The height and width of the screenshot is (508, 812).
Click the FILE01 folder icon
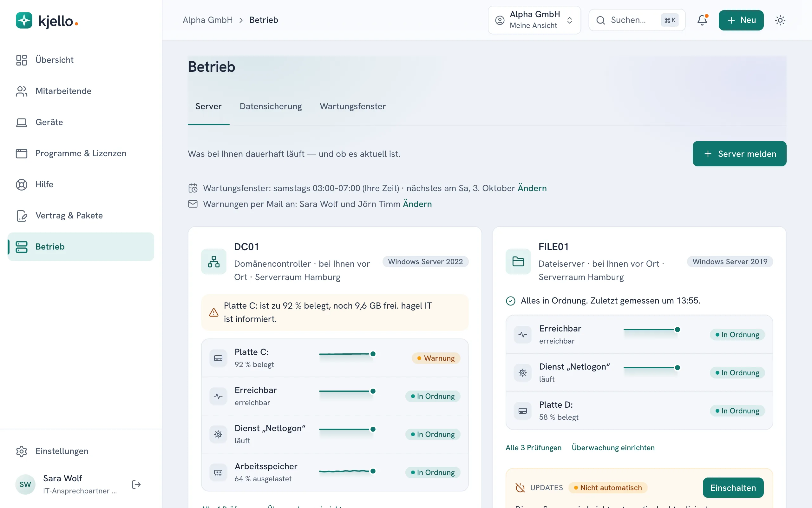pos(518,261)
